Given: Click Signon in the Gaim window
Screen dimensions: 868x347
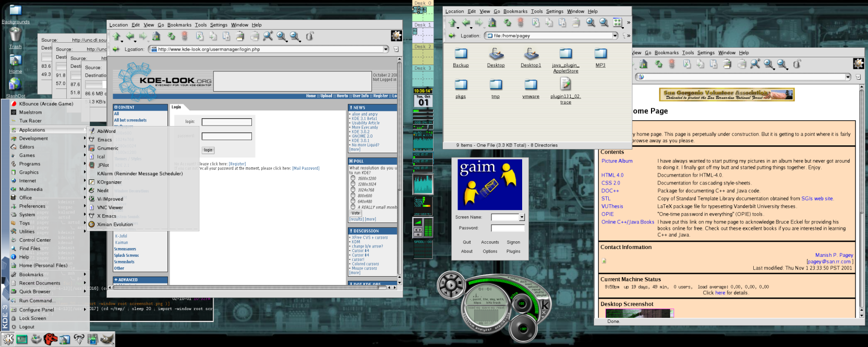Looking at the screenshot, I should point(513,242).
